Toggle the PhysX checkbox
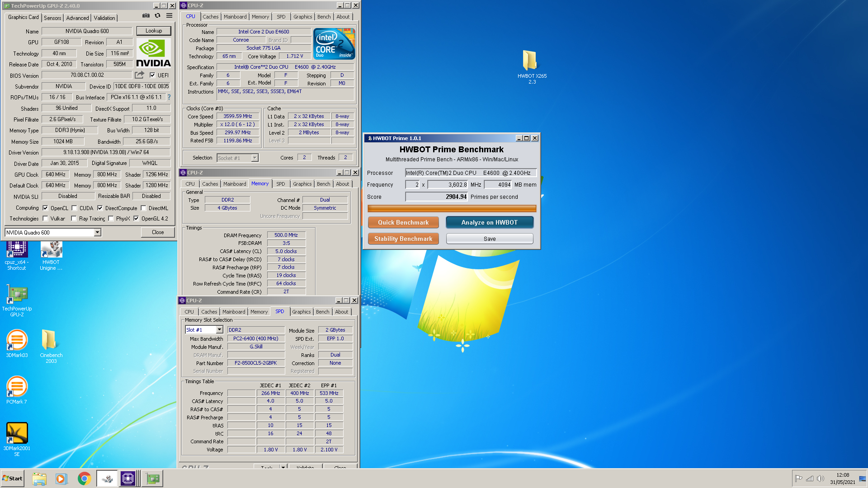 tap(111, 219)
